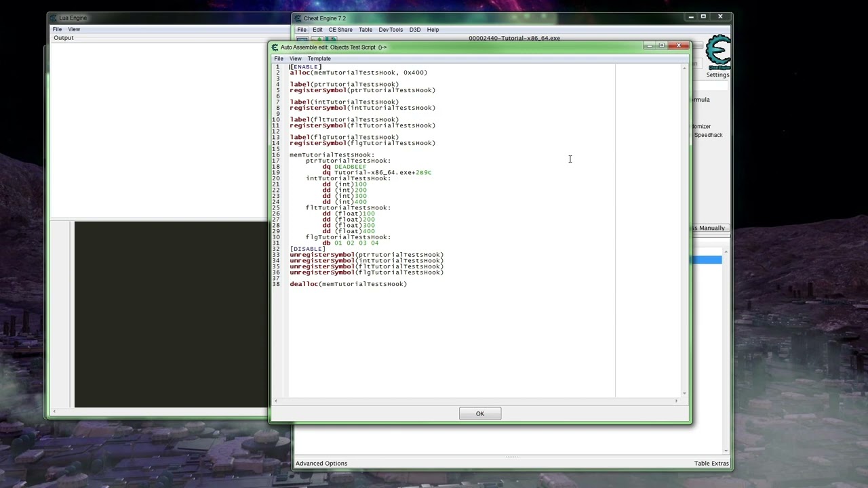Viewport: 868px width, 488px height.
Task: Maximize the Auto Assemble edit window
Action: coord(663,45)
